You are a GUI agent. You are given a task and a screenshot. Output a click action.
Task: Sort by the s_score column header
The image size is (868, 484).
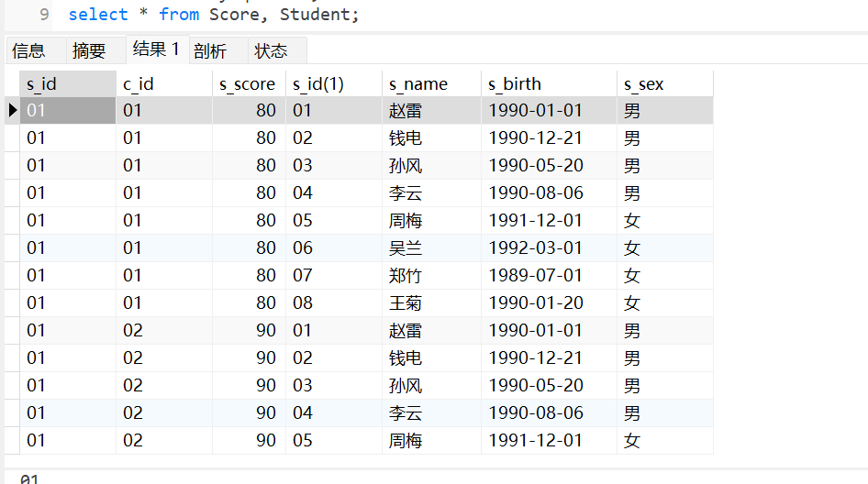click(x=249, y=84)
